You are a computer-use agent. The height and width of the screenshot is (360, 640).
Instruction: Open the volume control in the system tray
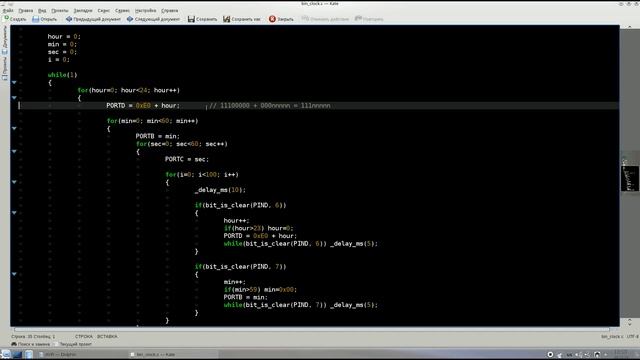[x=578, y=355]
